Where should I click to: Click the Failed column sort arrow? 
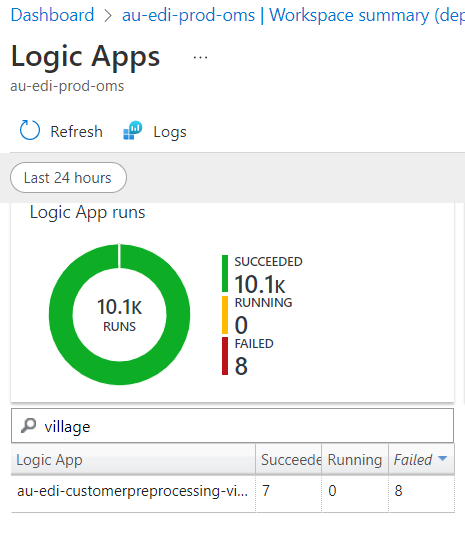coord(442,459)
